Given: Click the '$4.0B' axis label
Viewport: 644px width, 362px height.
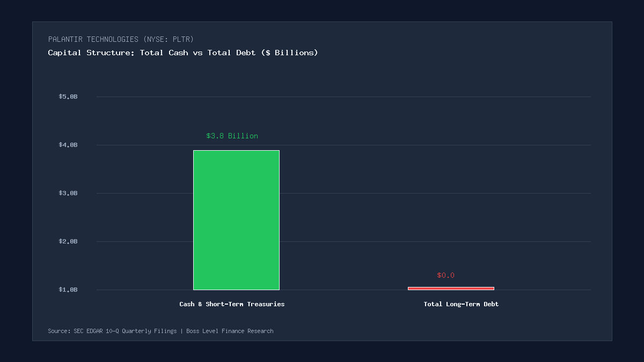Looking at the screenshot, I should pos(68,145).
